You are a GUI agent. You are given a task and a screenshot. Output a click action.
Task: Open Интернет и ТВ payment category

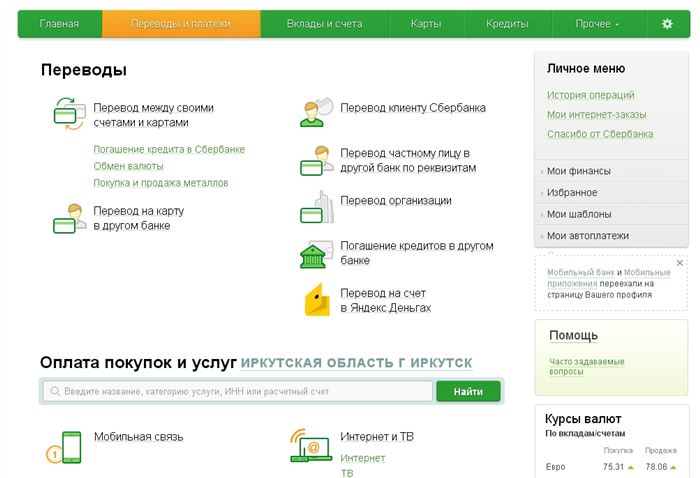coord(377,436)
